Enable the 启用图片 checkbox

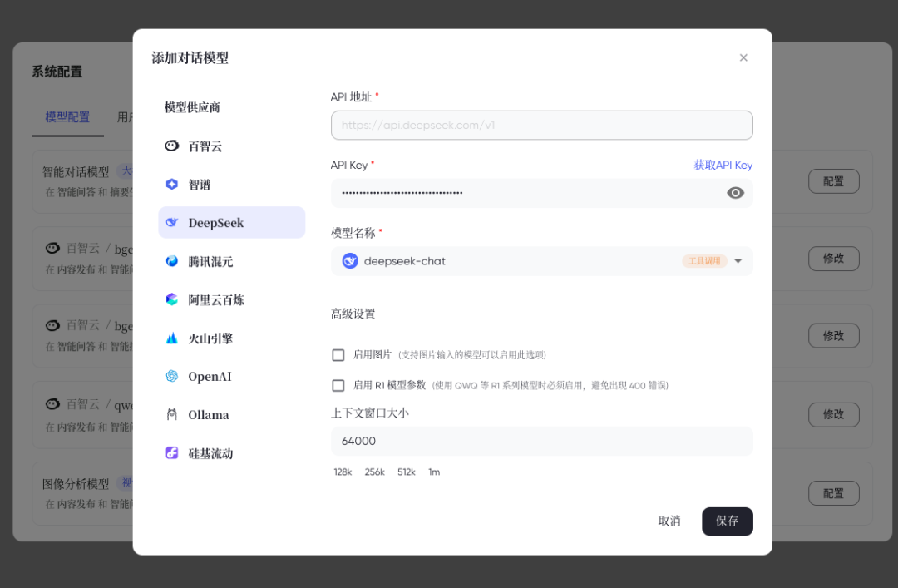[338, 355]
